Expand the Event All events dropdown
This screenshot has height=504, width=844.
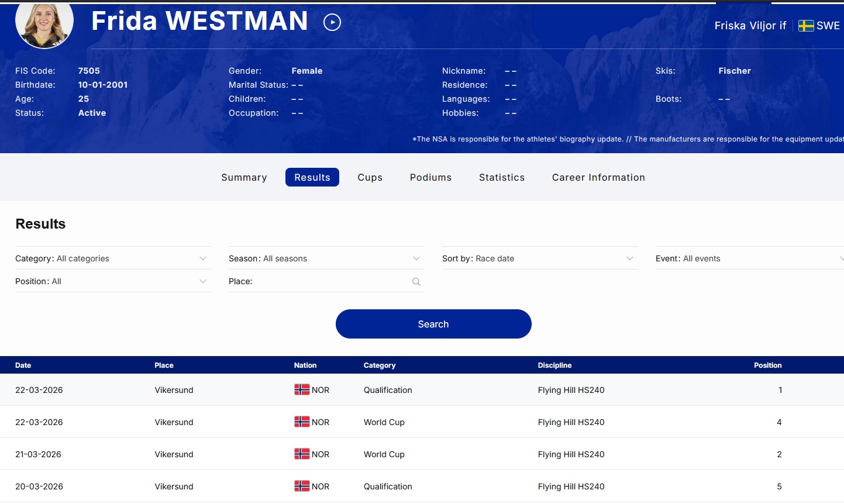tap(750, 258)
